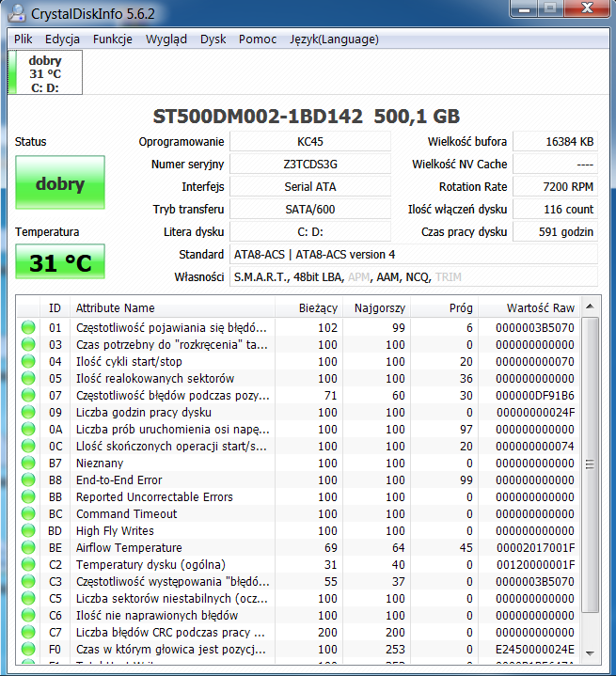Click the interface field 'Serial ATA'
Screen dimensions: 616x676
click(x=310, y=187)
